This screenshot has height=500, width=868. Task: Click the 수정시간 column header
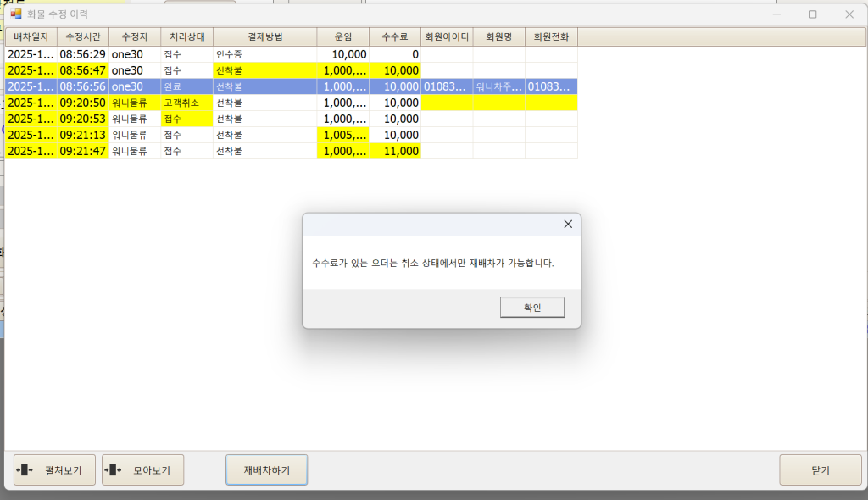83,36
